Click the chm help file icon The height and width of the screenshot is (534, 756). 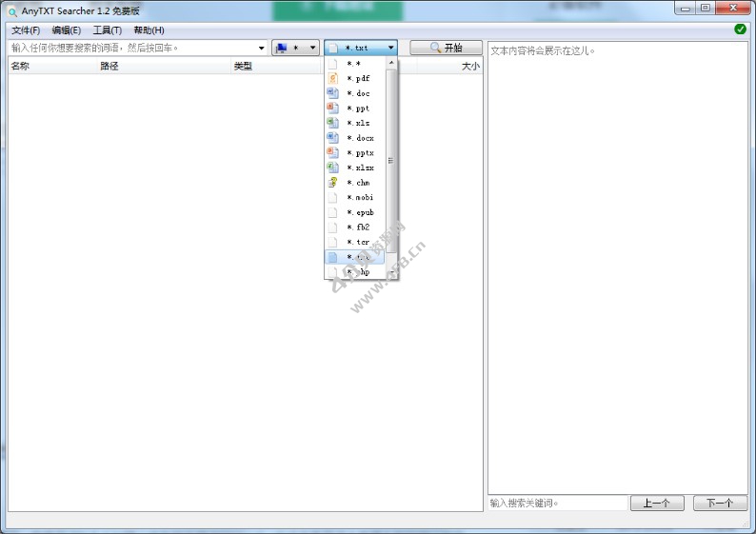tap(332, 183)
